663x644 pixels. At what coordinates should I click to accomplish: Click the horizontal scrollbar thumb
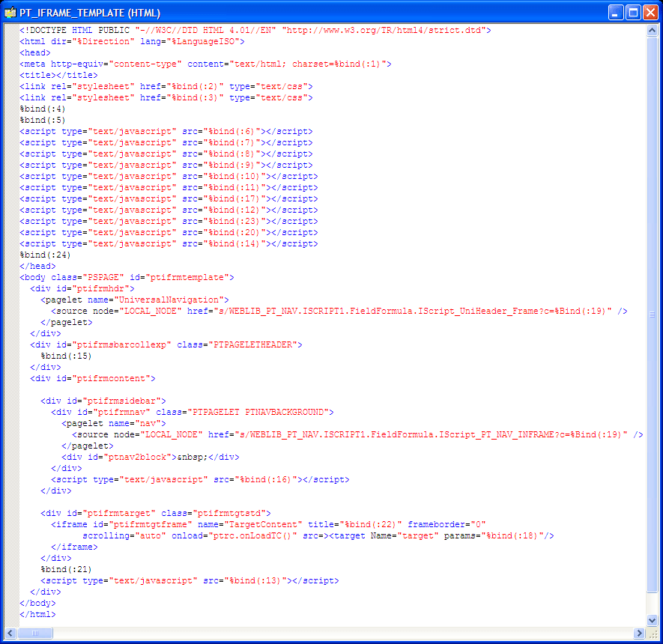pos(34,633)
